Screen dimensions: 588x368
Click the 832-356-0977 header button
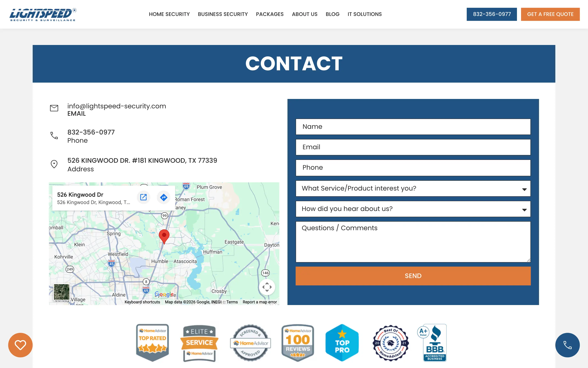[x=492, y=14]
